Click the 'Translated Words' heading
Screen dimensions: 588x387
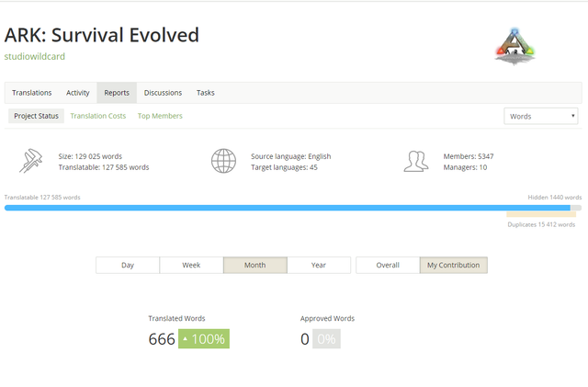click(176, 318)
